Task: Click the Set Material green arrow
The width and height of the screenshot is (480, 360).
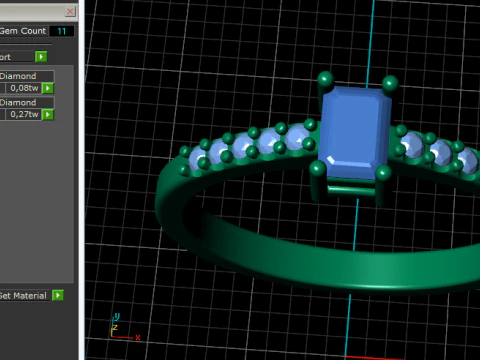Action: pyautogui.click(x=58, y=295)
